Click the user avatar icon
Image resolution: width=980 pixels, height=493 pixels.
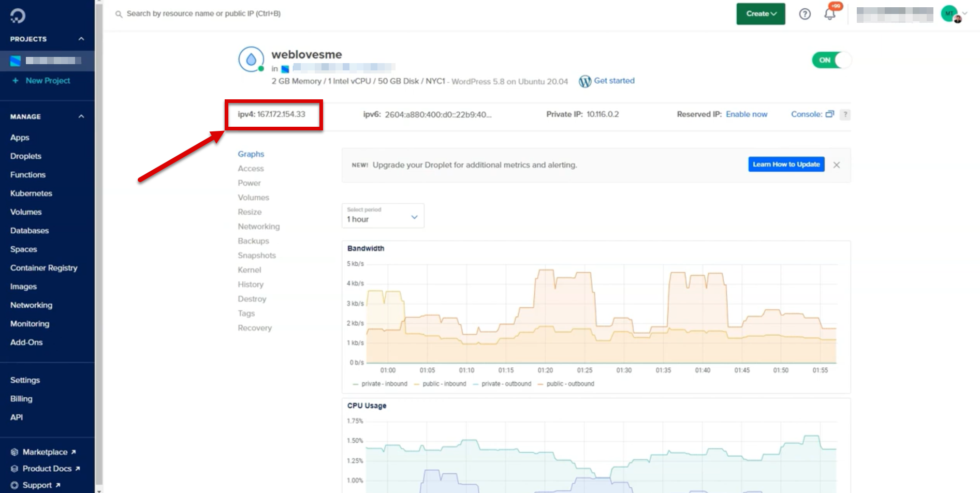point(950,14)
